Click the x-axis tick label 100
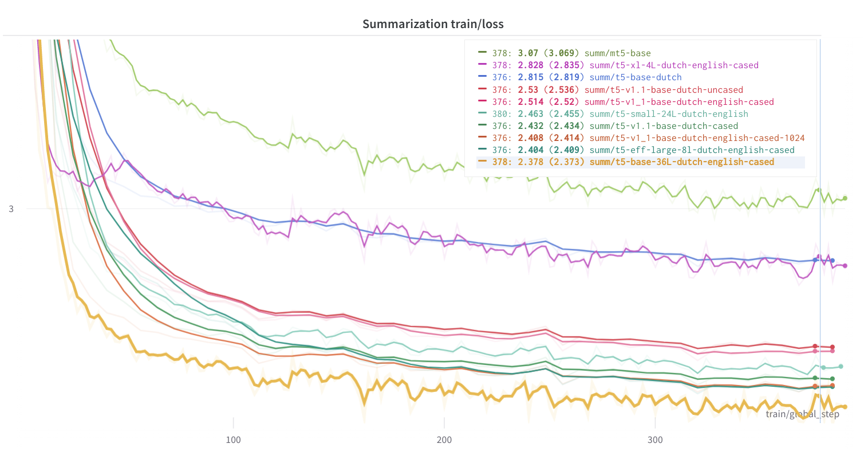Viewport: 868px width, 455px height. pos(233,440)
